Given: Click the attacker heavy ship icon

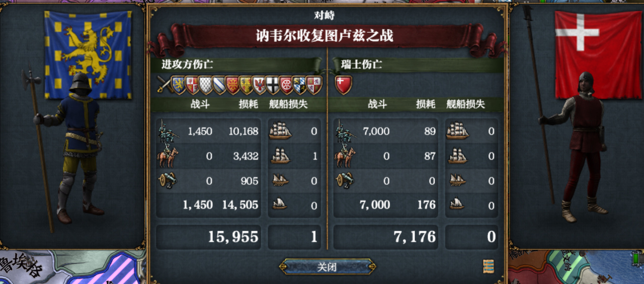Looking at the screenshot, I should (x=280, y=131).
